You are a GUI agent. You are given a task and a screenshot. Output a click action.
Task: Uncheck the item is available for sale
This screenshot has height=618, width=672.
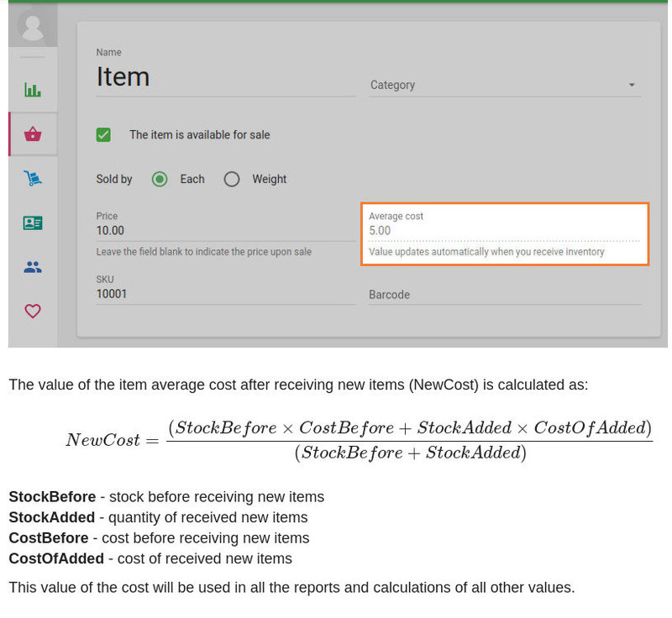[104, 134]
